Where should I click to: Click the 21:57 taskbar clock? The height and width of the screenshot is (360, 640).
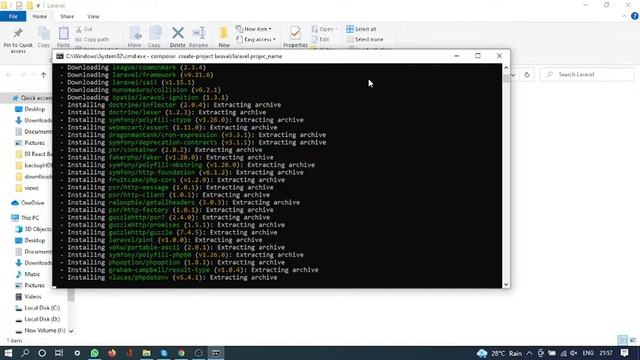[x=606, y=353]
